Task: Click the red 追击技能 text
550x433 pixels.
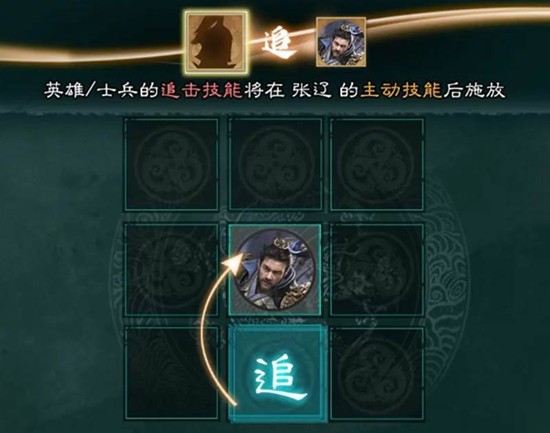Action: coord(202,91)
